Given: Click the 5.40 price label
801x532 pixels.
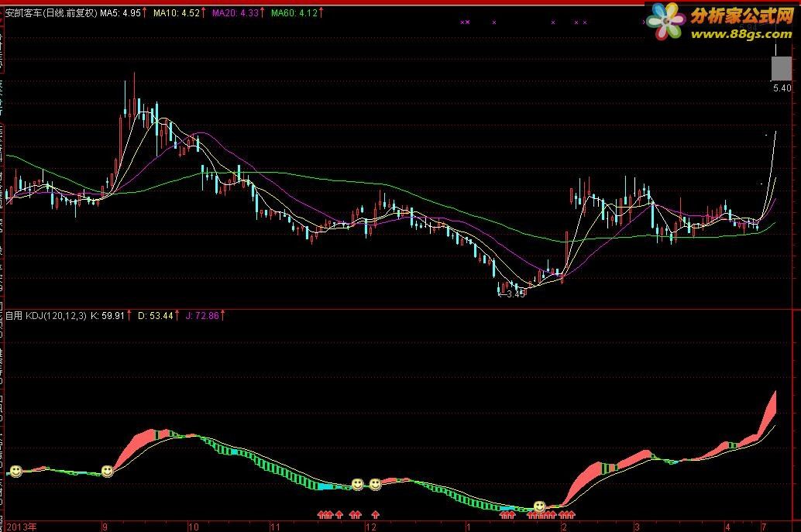Looking at the screenshot, I should (782, 88).
